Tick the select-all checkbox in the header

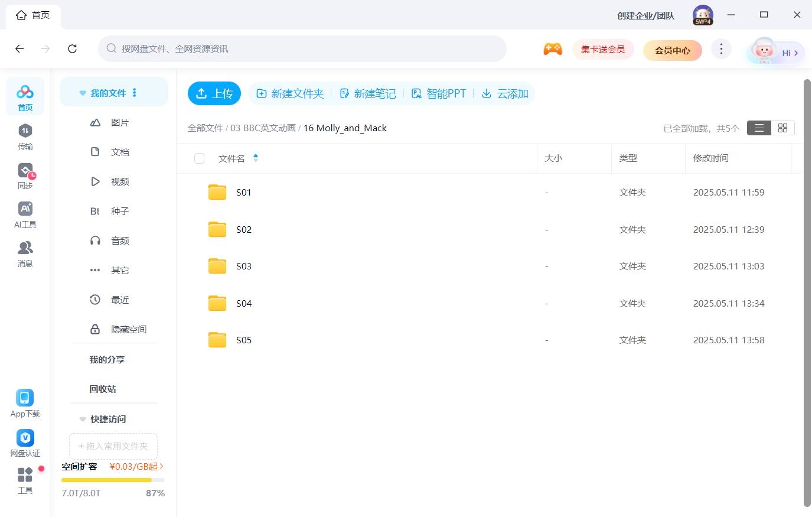tap(199, 158)
